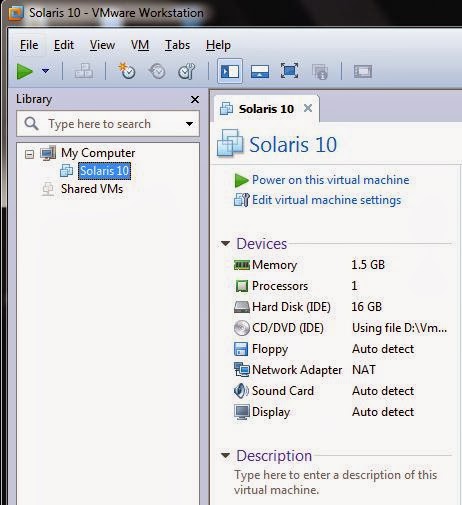462x505 pixels.
Task: Click the green play icon beside Power on
Action: [242, 180]
